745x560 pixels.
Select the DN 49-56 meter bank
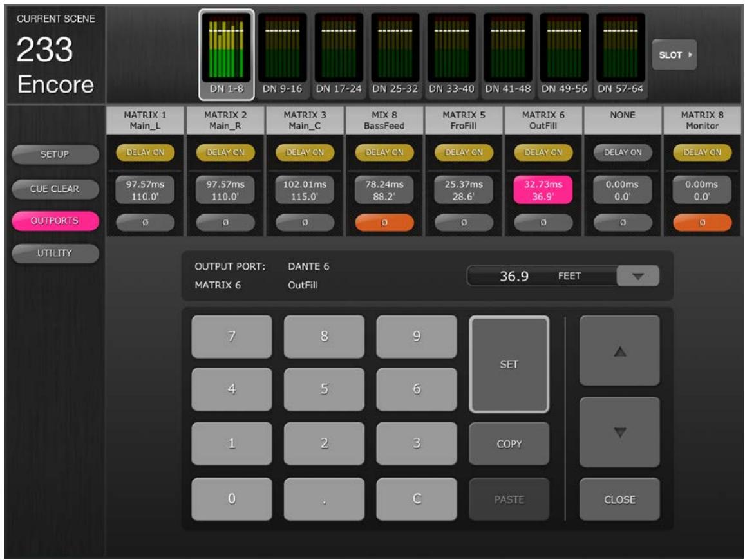click(x=564, y=55)
